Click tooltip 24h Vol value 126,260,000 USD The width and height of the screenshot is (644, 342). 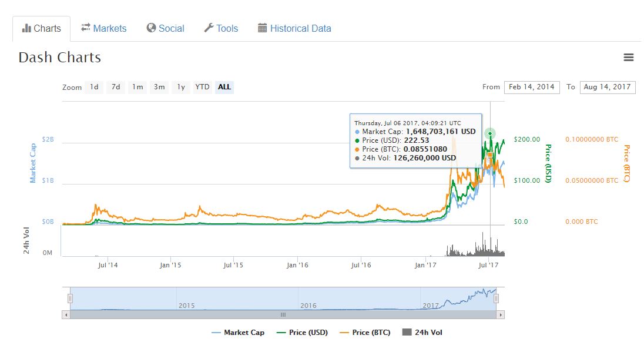425,158
